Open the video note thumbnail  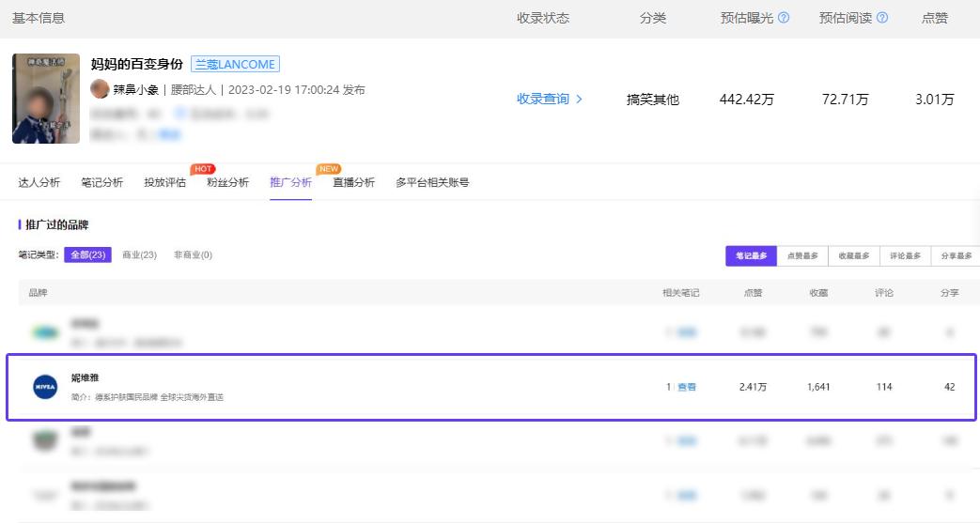point(45,99)
